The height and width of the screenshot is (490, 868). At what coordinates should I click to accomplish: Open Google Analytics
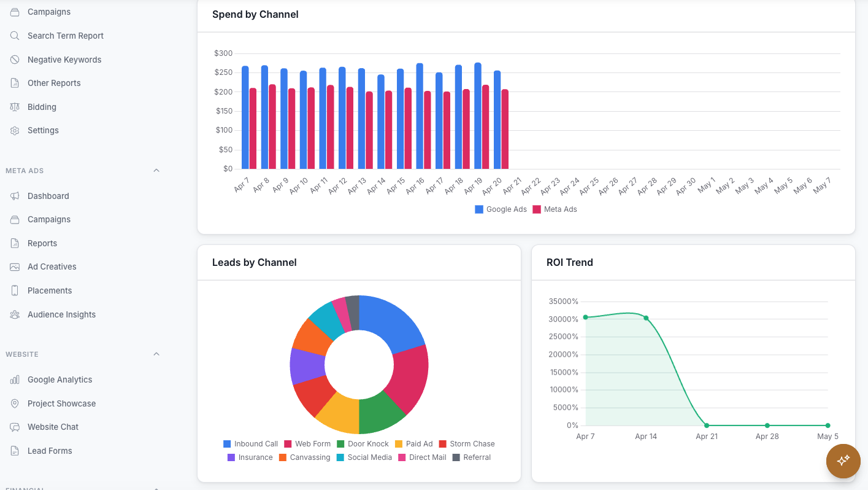(x=60, y=379)
